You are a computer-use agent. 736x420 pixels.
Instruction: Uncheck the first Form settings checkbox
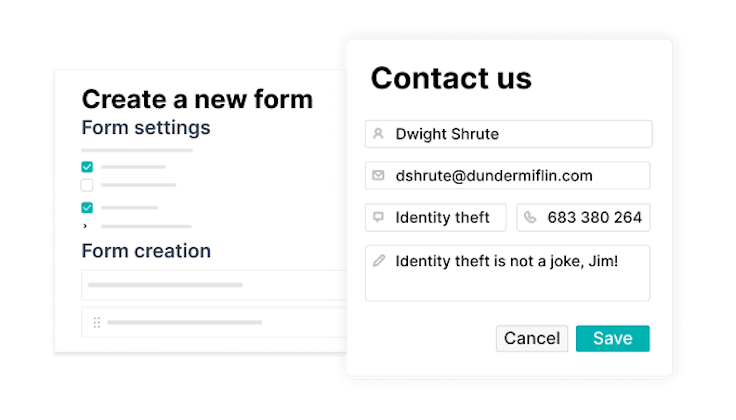click(x=87, y=167)
